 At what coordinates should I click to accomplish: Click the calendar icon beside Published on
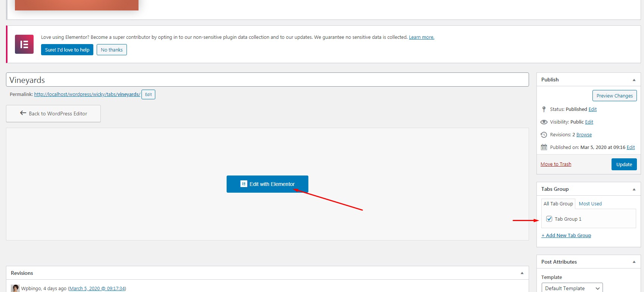[x=544, y=147]
